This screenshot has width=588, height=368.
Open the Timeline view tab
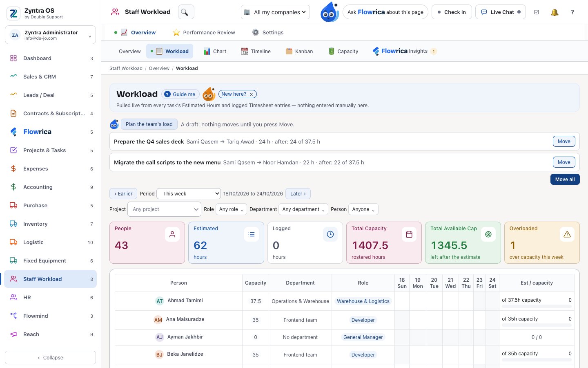pos(256,52)
